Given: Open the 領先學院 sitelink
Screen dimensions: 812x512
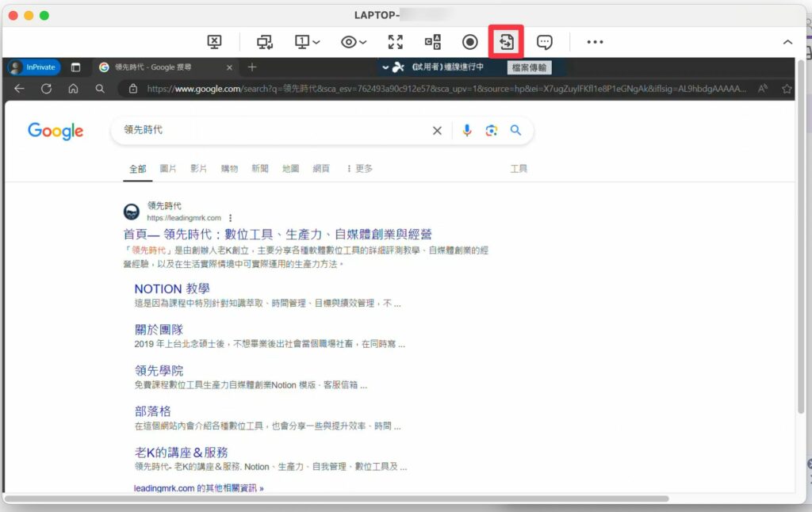Looking at the screenshot, I should coord(159,371).
